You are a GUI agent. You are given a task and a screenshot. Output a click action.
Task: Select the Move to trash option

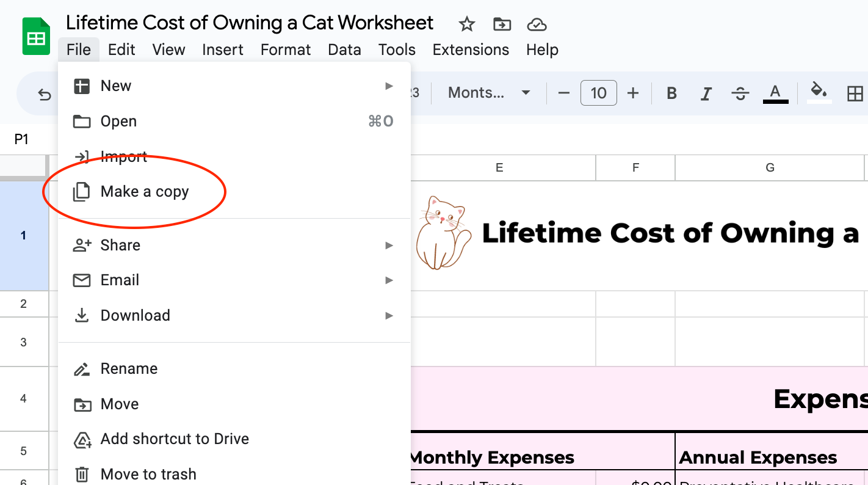pos(148,474)
